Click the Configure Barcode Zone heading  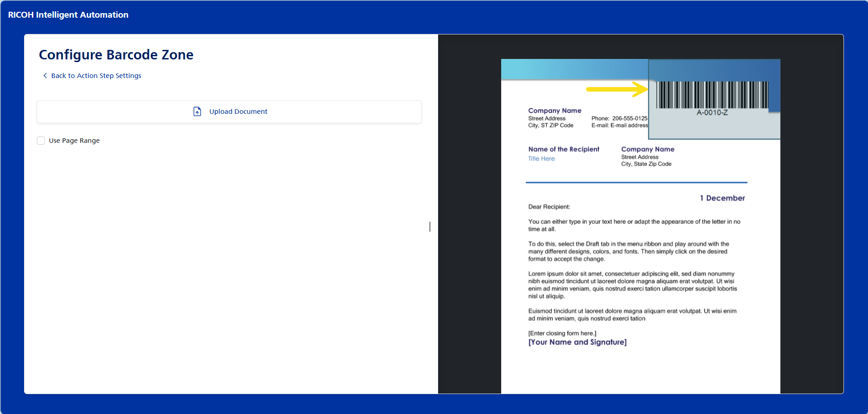(x=116, y=55)
